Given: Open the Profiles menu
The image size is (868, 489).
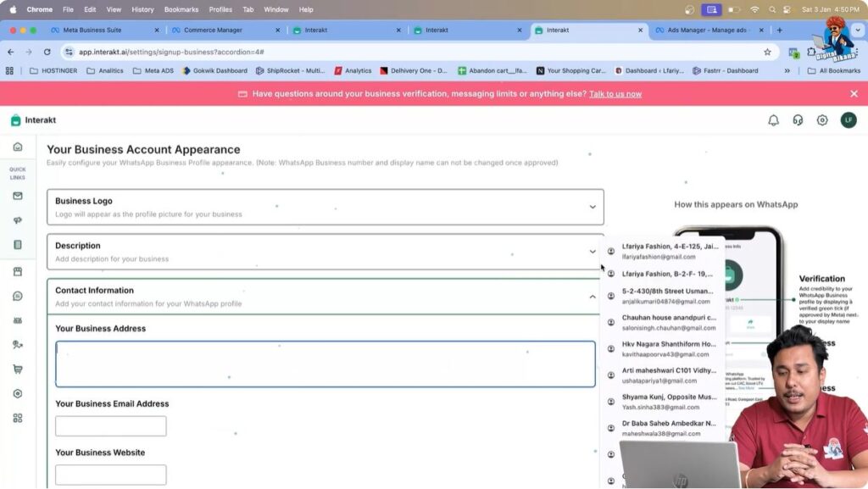Looking at the screenshot, I should point(220,9).
